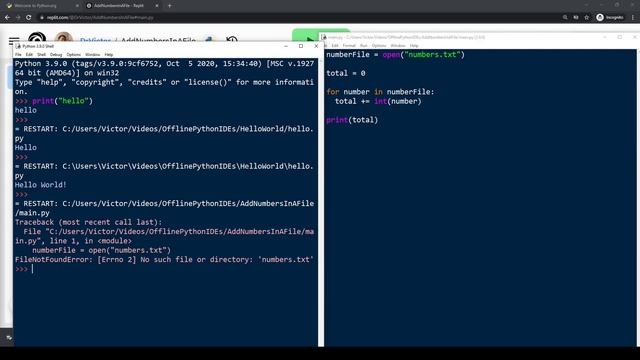
Task: Open the Shell menu in IDLE Shell
Action: tap(41, 54)
